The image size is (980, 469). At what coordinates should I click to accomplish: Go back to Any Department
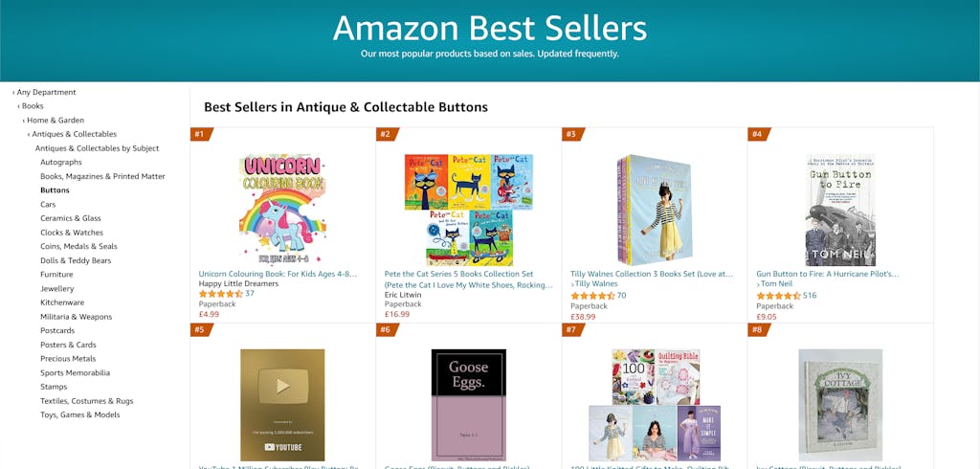click(x=46, y=92)
